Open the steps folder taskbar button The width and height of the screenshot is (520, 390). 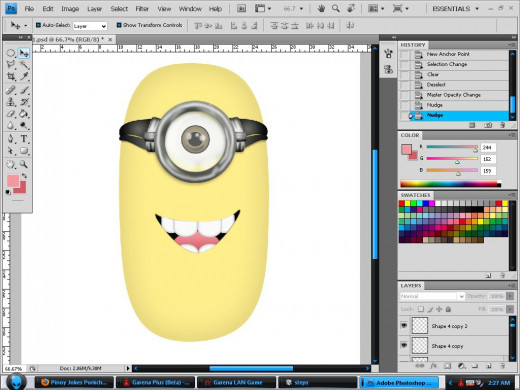(x=317, y=382)
